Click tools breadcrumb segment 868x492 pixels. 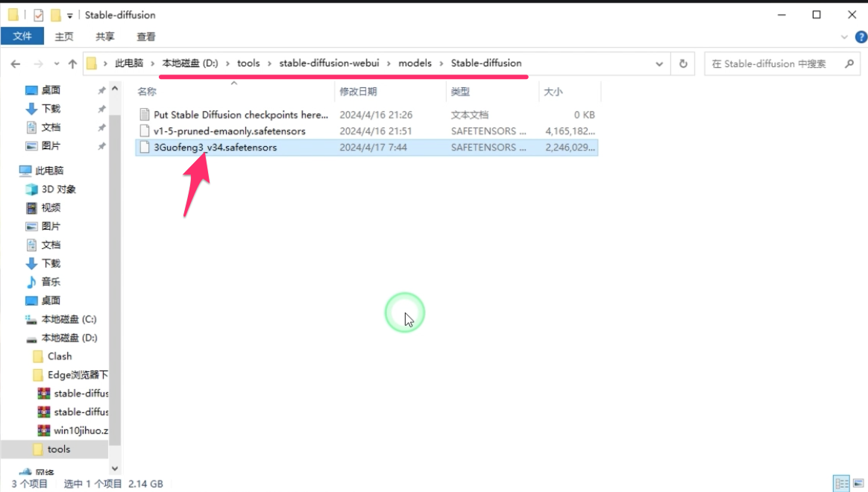[248, 63]
